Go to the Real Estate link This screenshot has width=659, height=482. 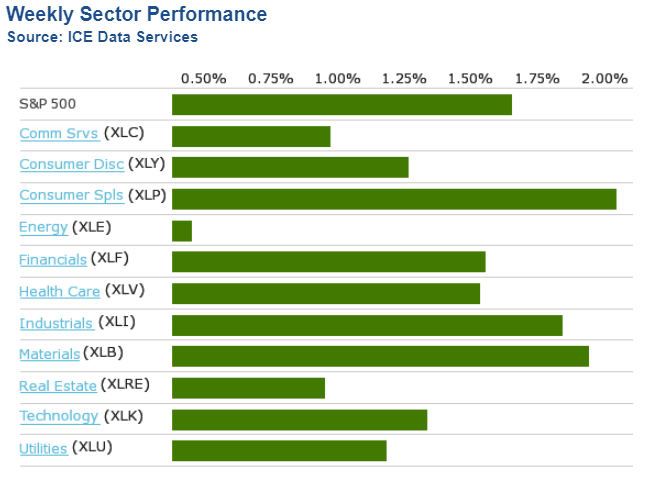pyautogui.click(x=58, y=386)
